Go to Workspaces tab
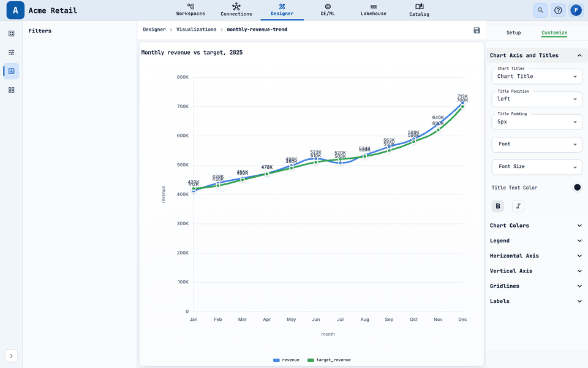Image resolution: width=588 pixels, height=368 pixels. click(190, 10)
